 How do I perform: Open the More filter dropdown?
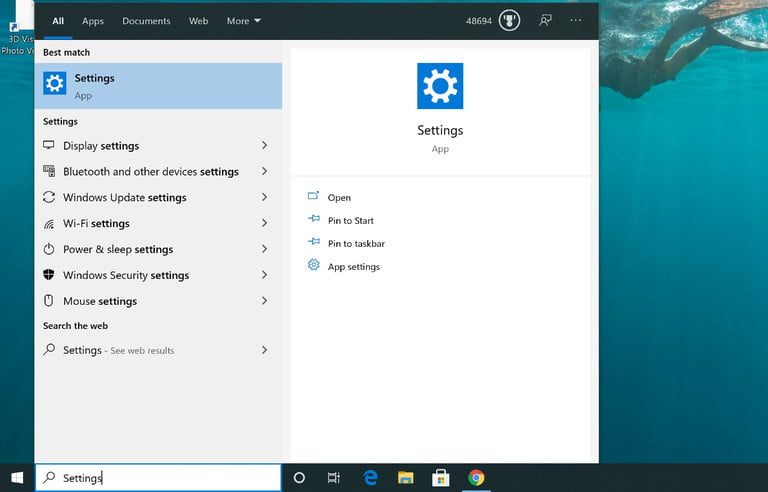(243, 21)
